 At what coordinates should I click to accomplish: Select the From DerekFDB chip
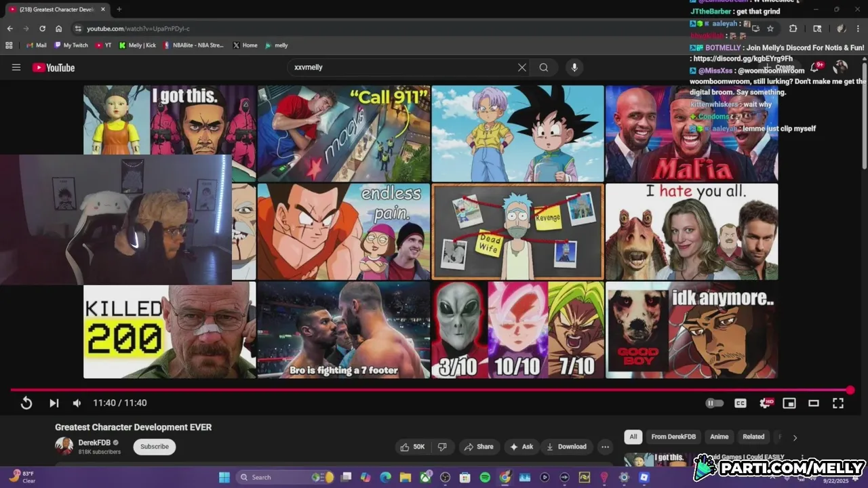(673, 437)
